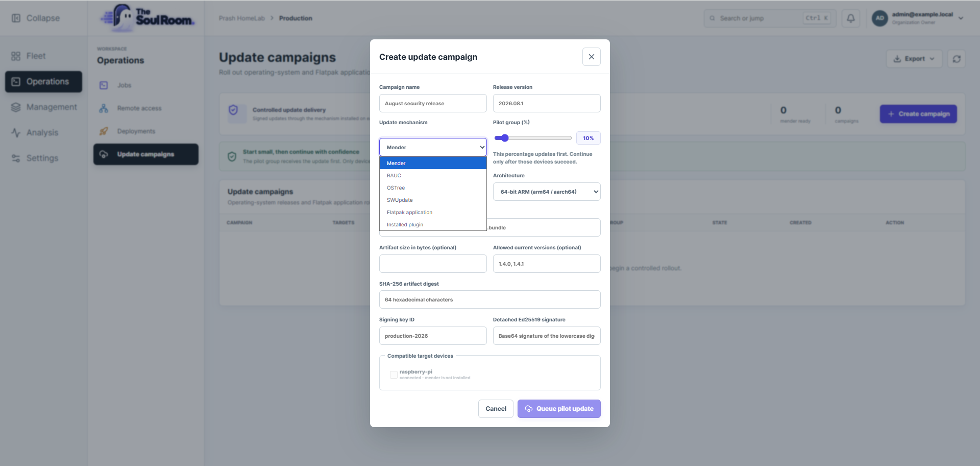Choose Installed plugin option
Viewport: 980px width, 466px height.
(x=433, y=224)
